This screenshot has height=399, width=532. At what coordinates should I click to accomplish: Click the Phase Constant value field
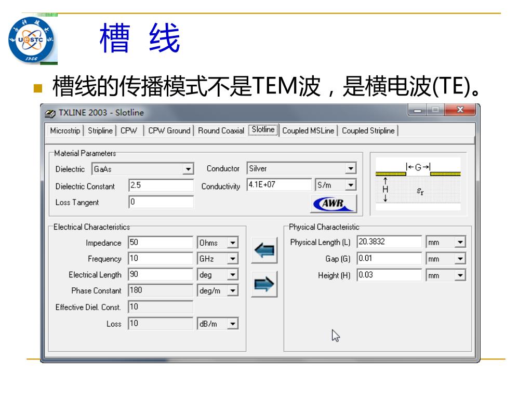click(x=161, y=290)
